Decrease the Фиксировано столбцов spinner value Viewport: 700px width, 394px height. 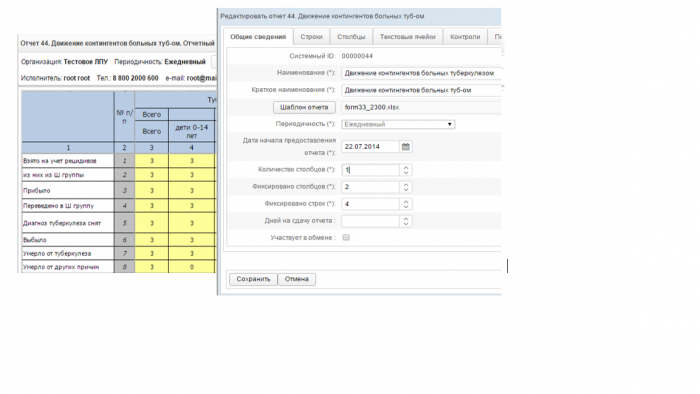[x=406, y=190]
